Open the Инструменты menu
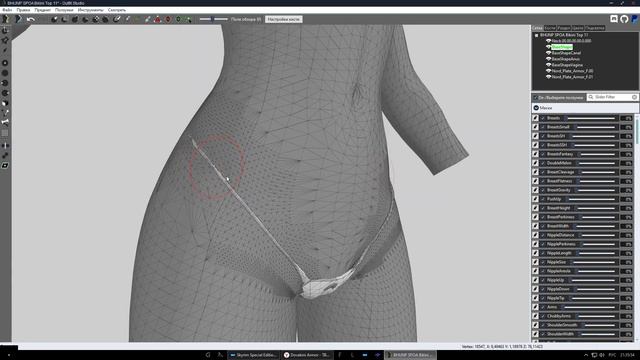 tap(91, 10)
